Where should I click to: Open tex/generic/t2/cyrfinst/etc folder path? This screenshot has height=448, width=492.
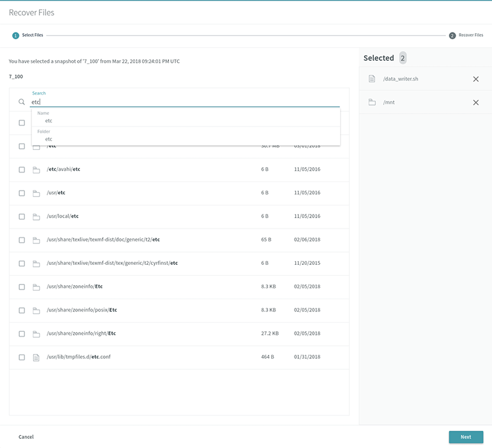[x=112, y=263]
